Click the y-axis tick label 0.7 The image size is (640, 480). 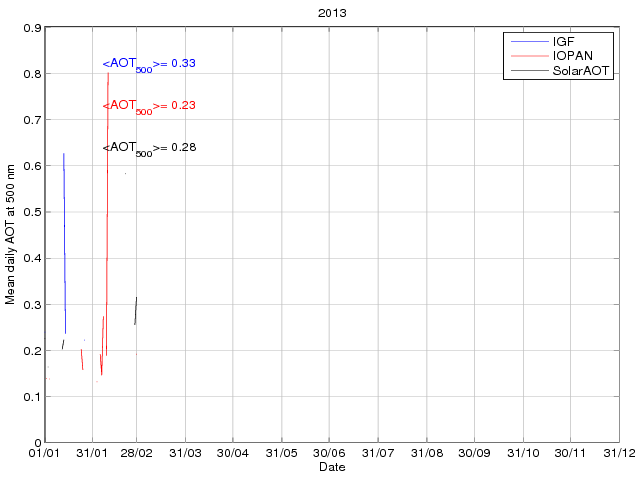pos(32,120)
